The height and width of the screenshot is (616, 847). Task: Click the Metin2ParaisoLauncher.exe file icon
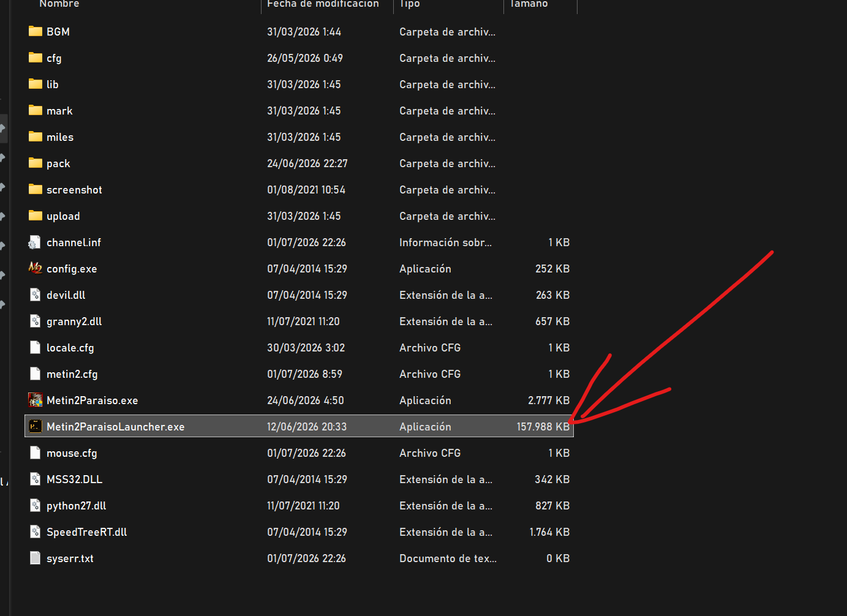(x=36, y=426)
